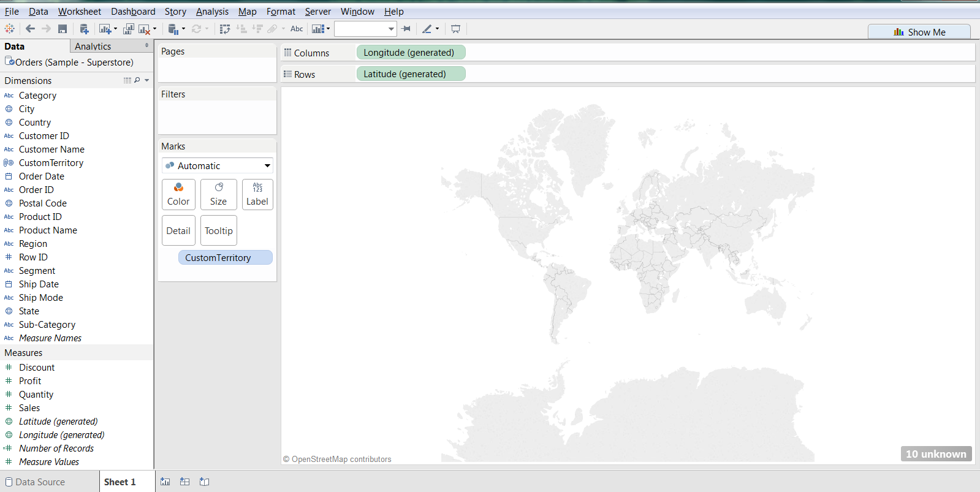This screenshot has height=492, width=980.
Task: Click the Label marks button
Action: [x=257, y=195]
